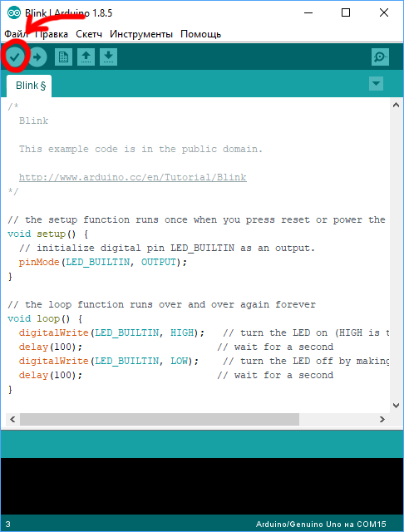Open the Инструменты menu

(141, 34)
